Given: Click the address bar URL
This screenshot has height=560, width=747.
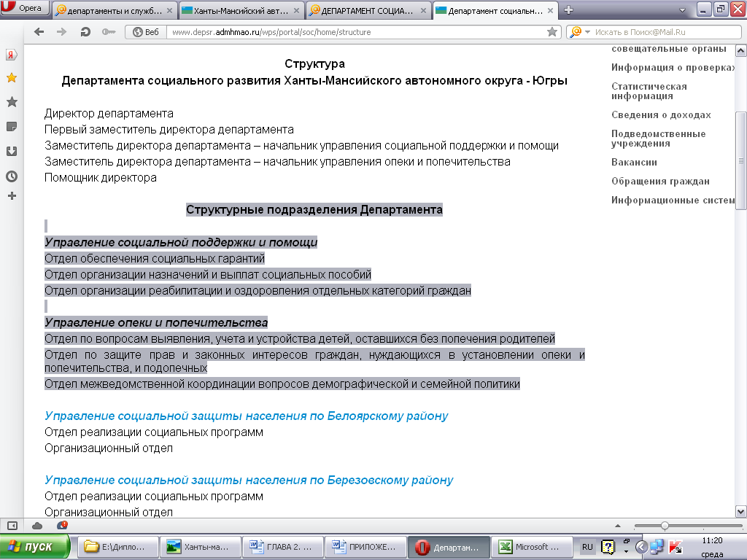Looking at the screenshot, I should click(271, 32).
